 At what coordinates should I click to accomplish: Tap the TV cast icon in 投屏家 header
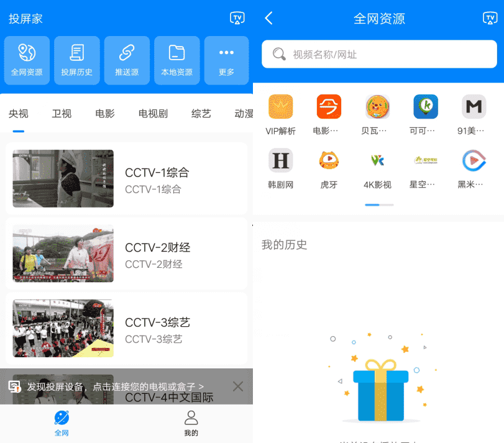point(237,18)
